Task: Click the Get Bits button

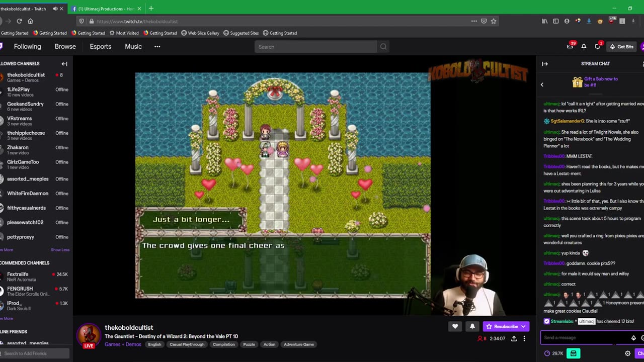Action: coord(622,46)
